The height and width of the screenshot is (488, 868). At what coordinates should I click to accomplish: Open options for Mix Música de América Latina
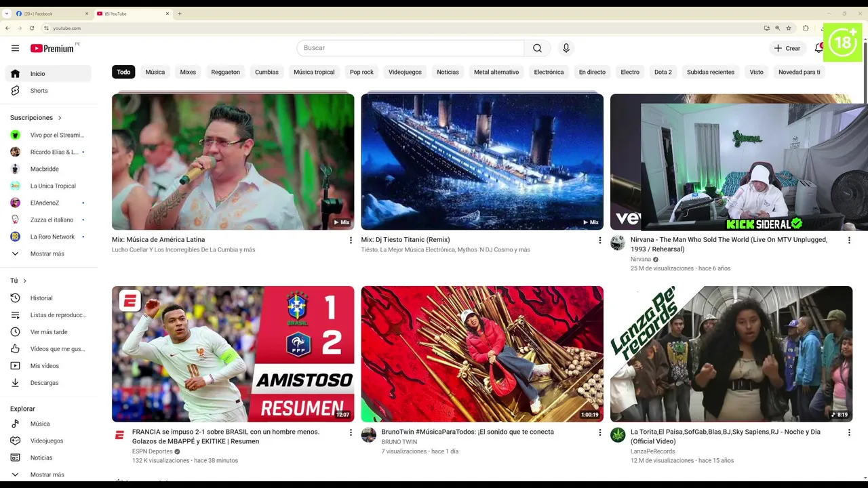point(351,241)
